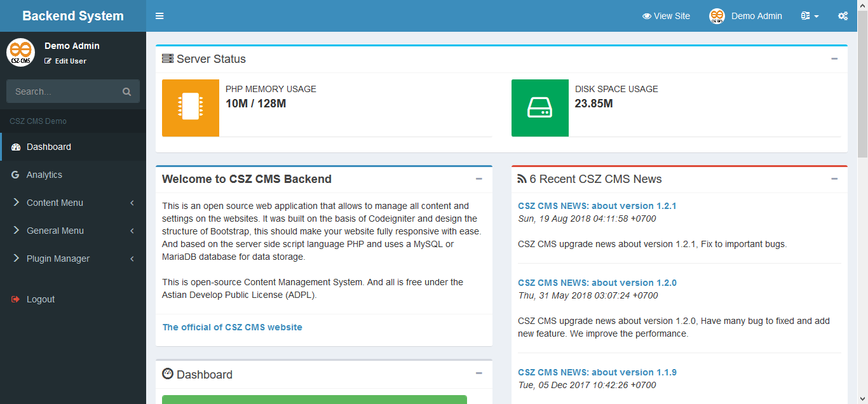Screen dimensions: 868x404
Task: Open news about version 1.2.1 link
Action: [x=597, y=206]
